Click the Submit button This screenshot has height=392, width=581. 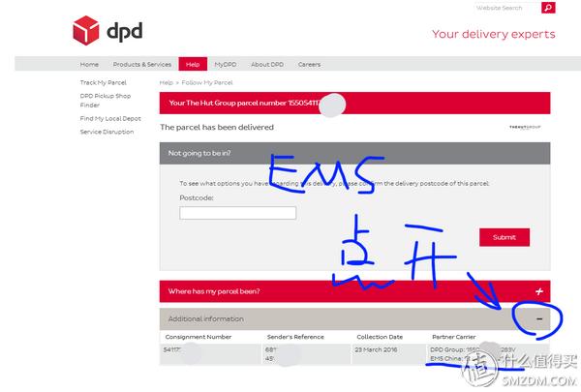click(x=505, y=237)
